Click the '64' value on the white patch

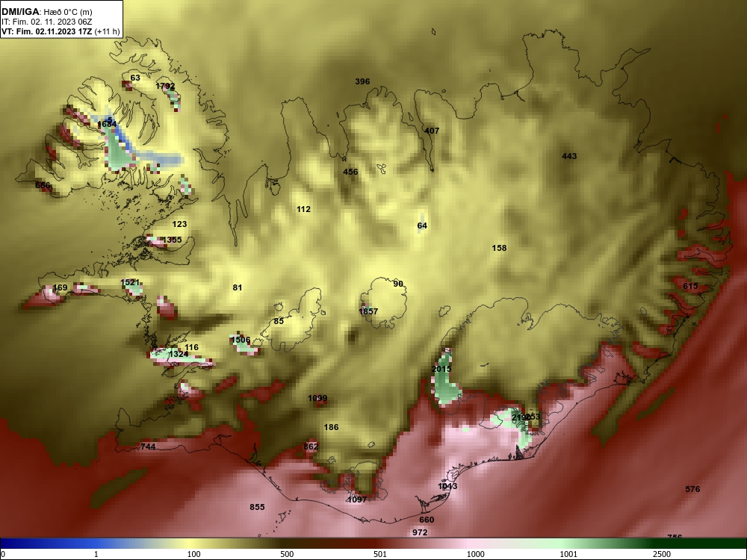click(x=422, y=225)
